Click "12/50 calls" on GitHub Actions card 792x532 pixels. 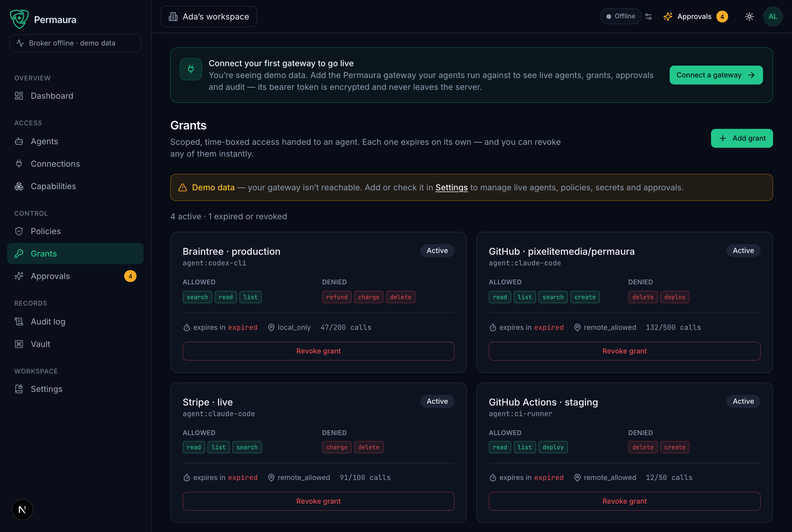(669, 477)
